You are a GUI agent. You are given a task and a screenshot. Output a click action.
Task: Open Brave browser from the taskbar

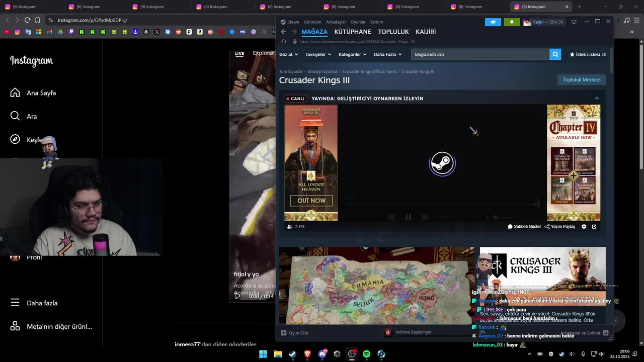307,354
